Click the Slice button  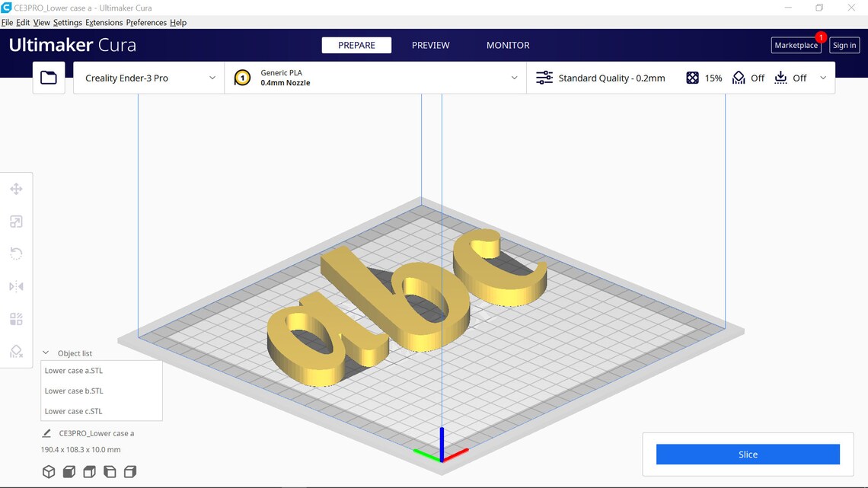pyautogui.click(x=748, y=454)
